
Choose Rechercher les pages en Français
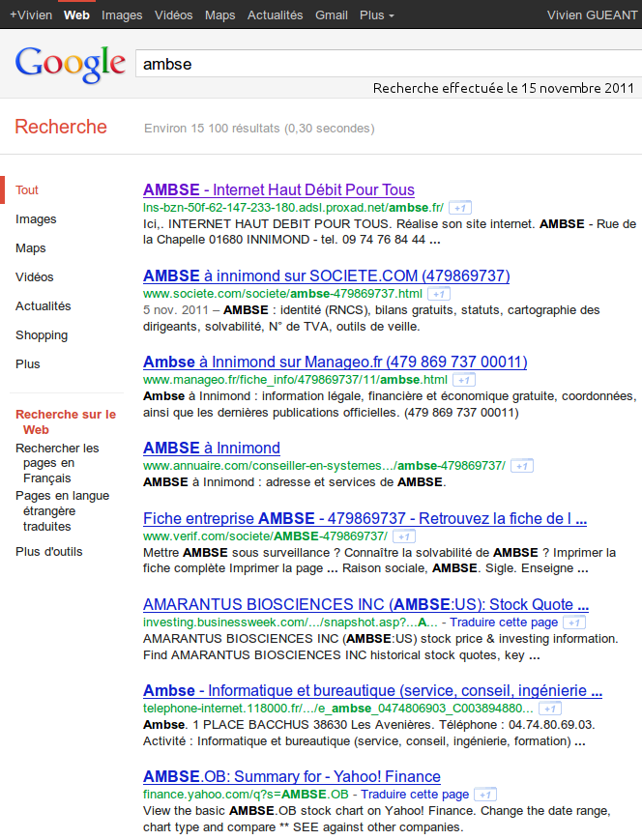coord(57,463)
